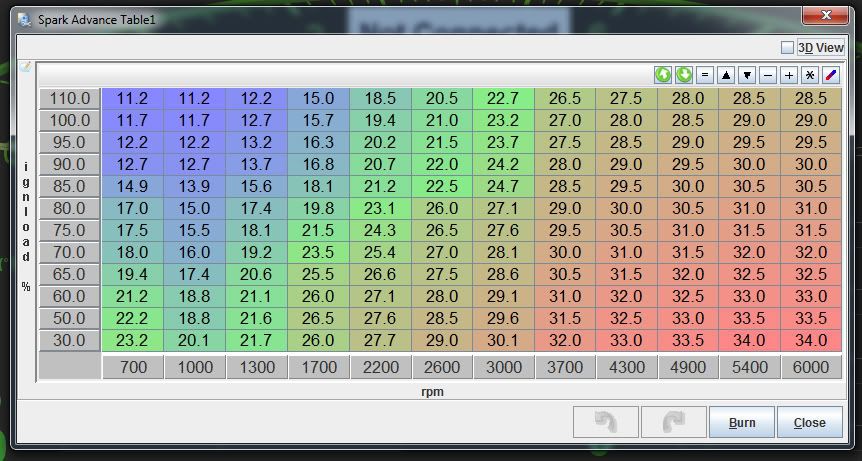This screenshot has width=862, height=461.
Task: Select the 110.0 load row header
Action: (x=70, y=98)
